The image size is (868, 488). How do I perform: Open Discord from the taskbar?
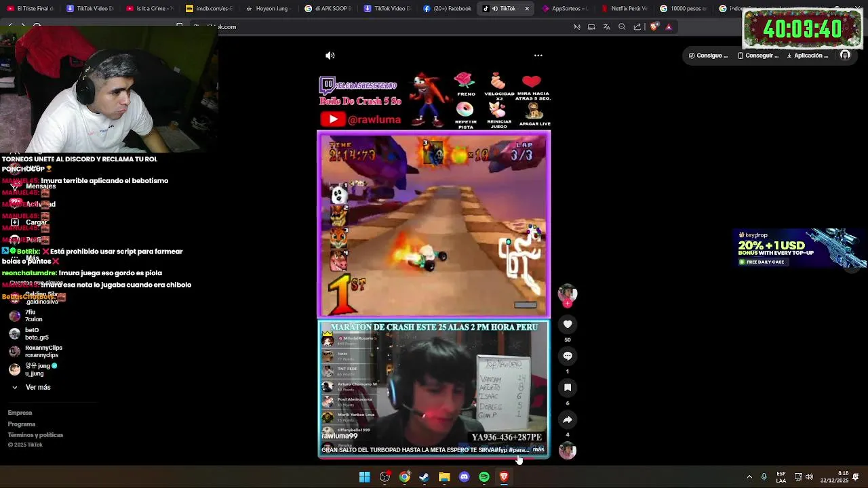click(x=464, y=477)
